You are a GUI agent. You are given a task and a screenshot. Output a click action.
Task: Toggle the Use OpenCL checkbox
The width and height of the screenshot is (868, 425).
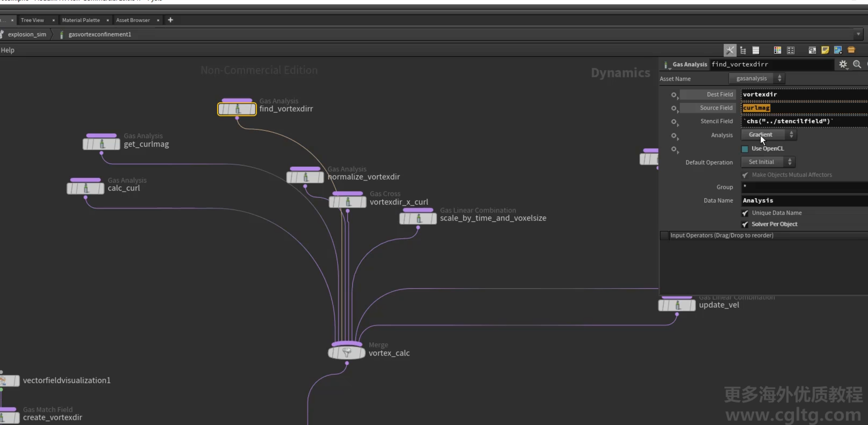(745, 149)
